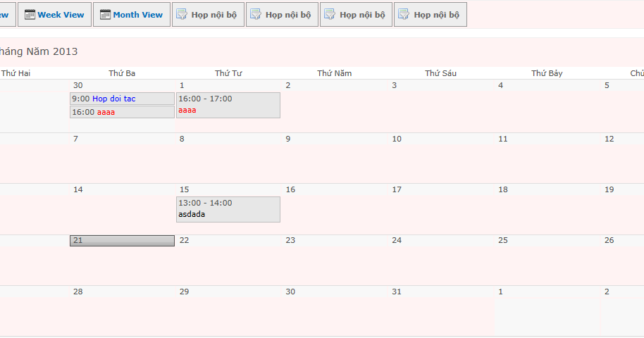Select day 17 in the calendar
The height and width of the screenshot is (338, 644).
[x=397, y=189]
